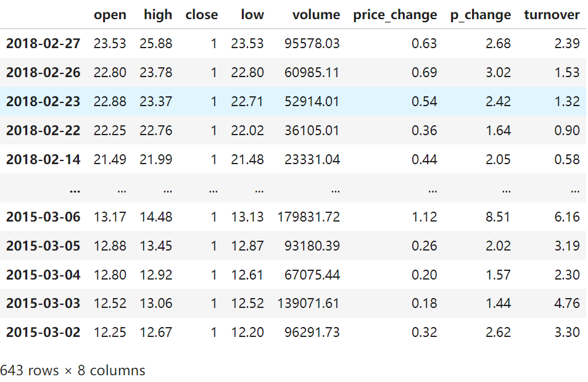
Task: Select the 2015-03-02 row label
Action: coord(43,332)
